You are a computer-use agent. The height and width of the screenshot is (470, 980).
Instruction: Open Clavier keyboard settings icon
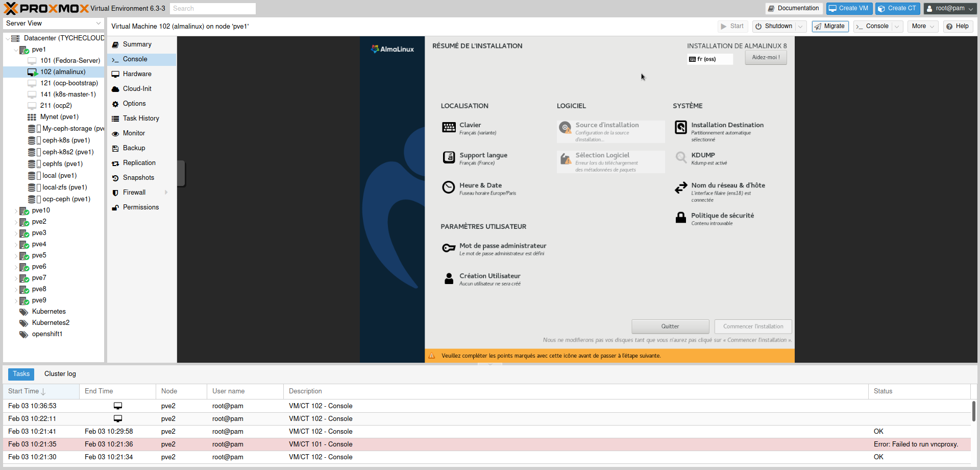[449, 128]
